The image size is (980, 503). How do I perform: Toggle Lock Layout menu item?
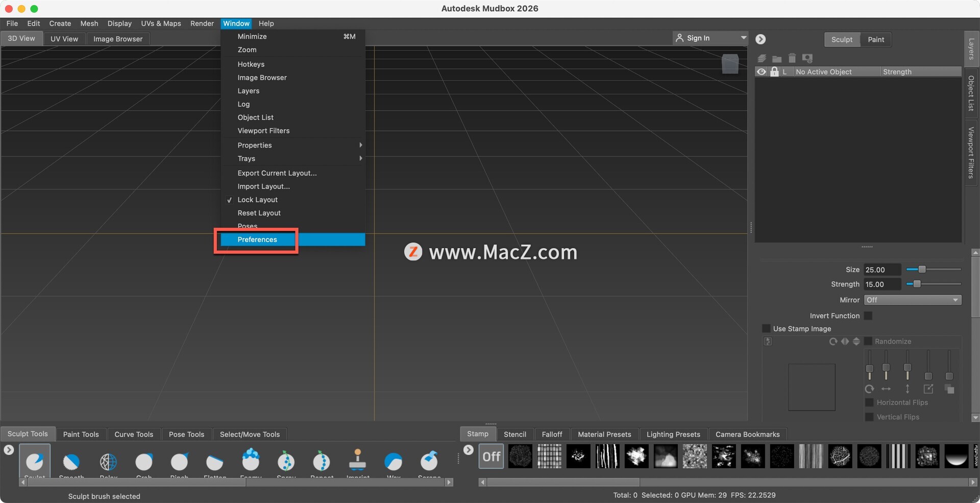[293, 200]
